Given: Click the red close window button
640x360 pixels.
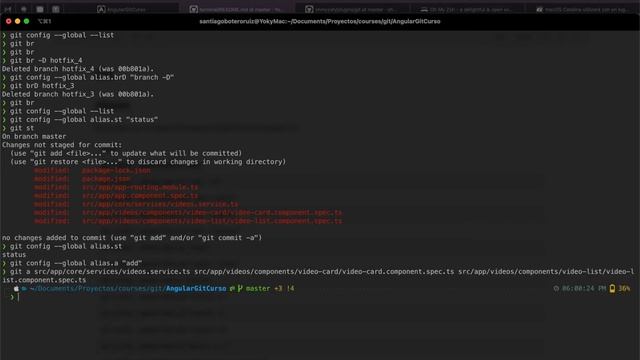Looking at the screenshot, I should pyautogui.click(x=9, y=21).
